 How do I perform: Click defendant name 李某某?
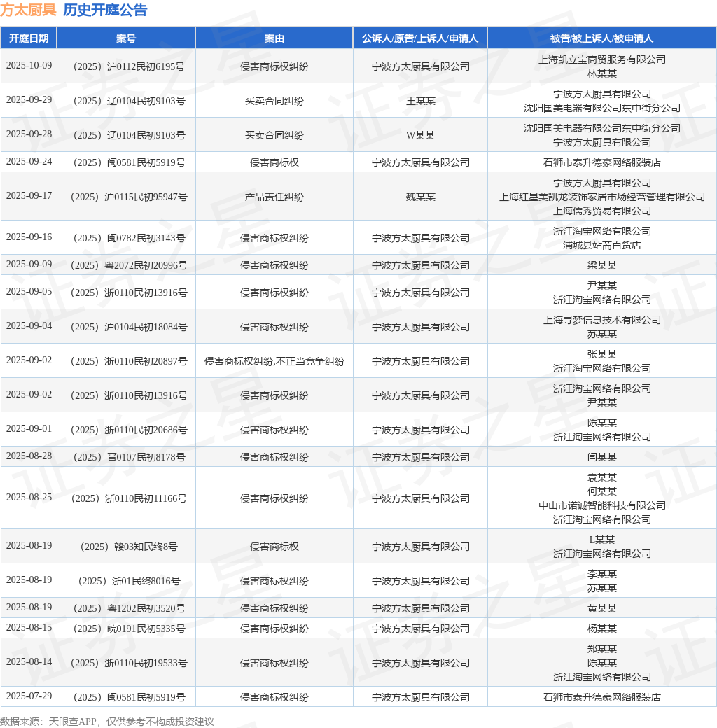[x=602, y=574]
